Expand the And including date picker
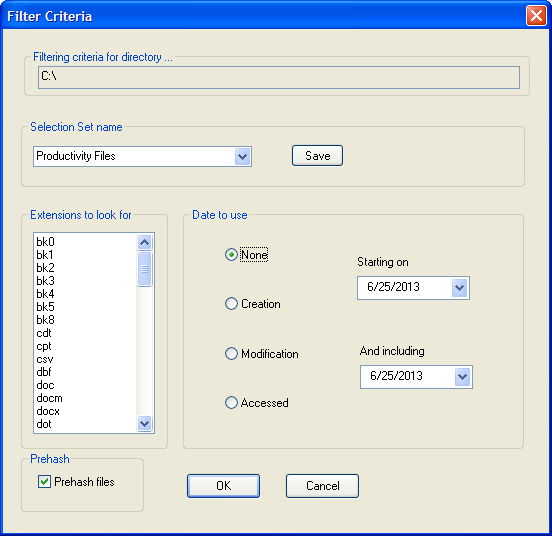 tap(462, 377)
